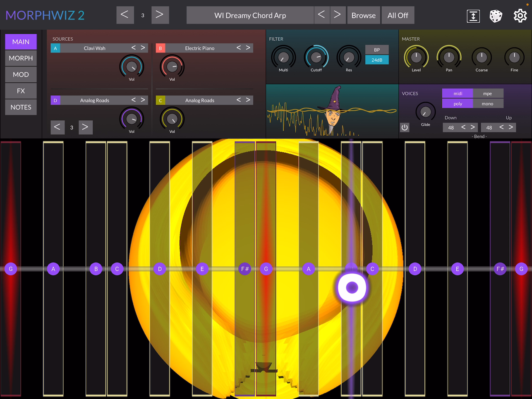
Task: Click the source A Vol knob
Action: (x=132, y=66)
